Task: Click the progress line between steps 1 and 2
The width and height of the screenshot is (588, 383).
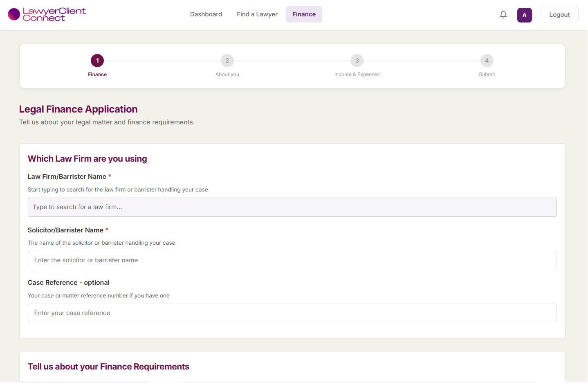Action: [162, 60]
